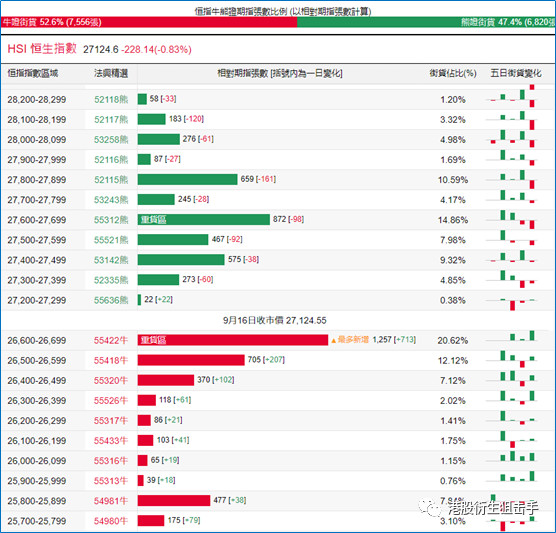The width and height of the screenshot is (556, 533).
Task: Click the 27,800-27,899 green bar of 659
Action: pos(187,179)
